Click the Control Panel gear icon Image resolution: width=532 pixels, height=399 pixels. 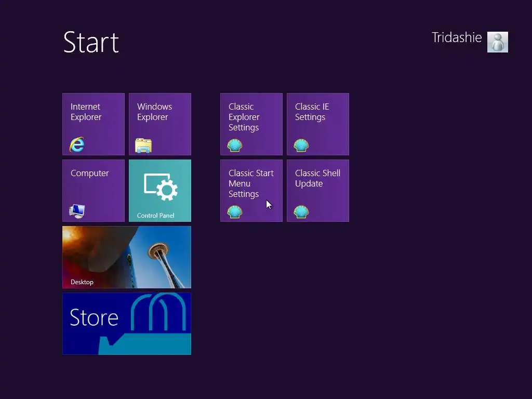click(161, 187)
